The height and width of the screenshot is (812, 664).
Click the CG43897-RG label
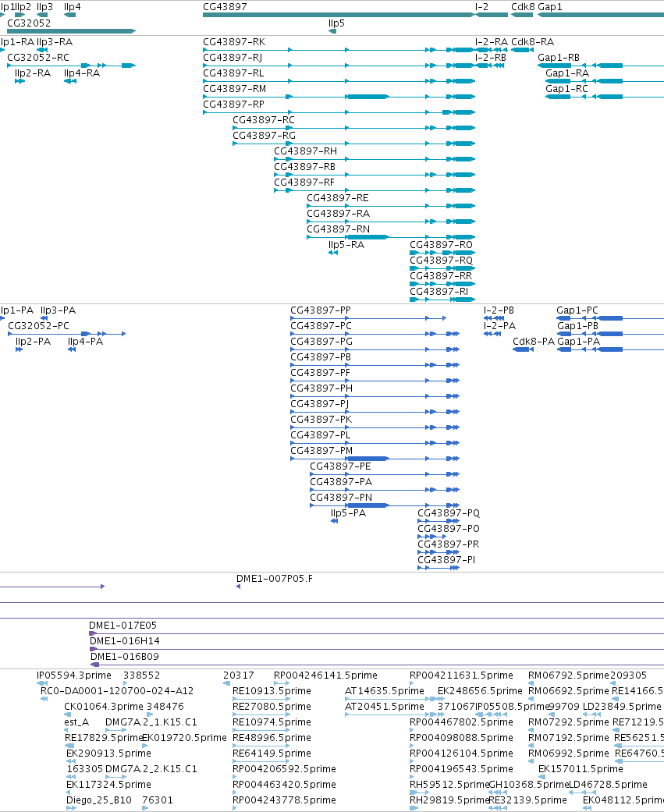coord(265,135)
